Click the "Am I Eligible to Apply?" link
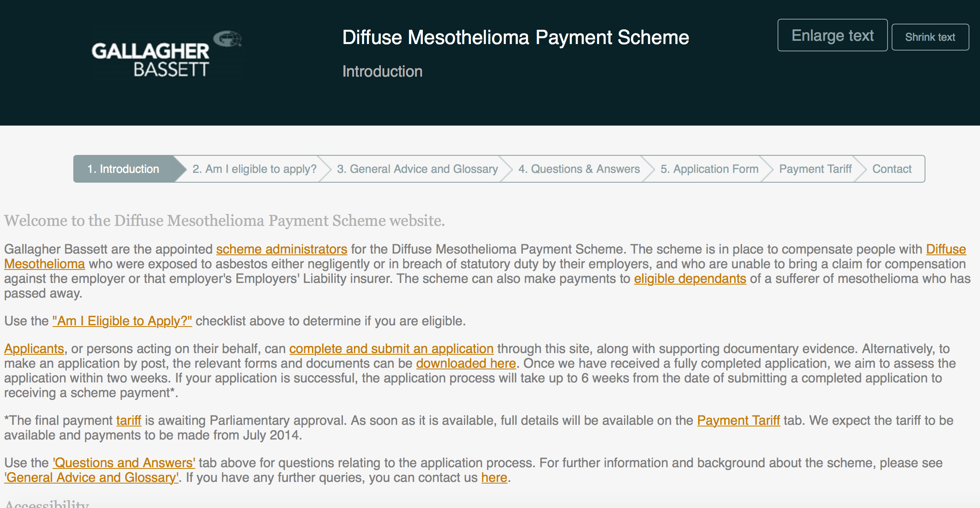Screen dimensions: 980x508 coord(122,321)
